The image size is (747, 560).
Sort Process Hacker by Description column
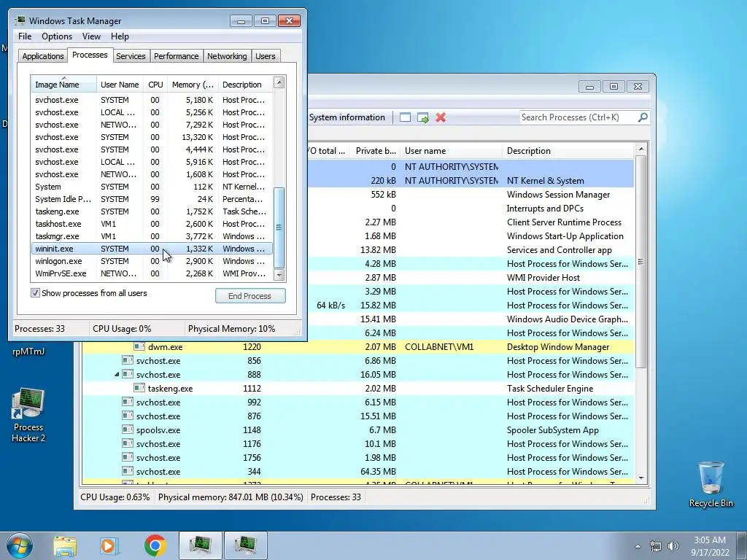point(568,150)
